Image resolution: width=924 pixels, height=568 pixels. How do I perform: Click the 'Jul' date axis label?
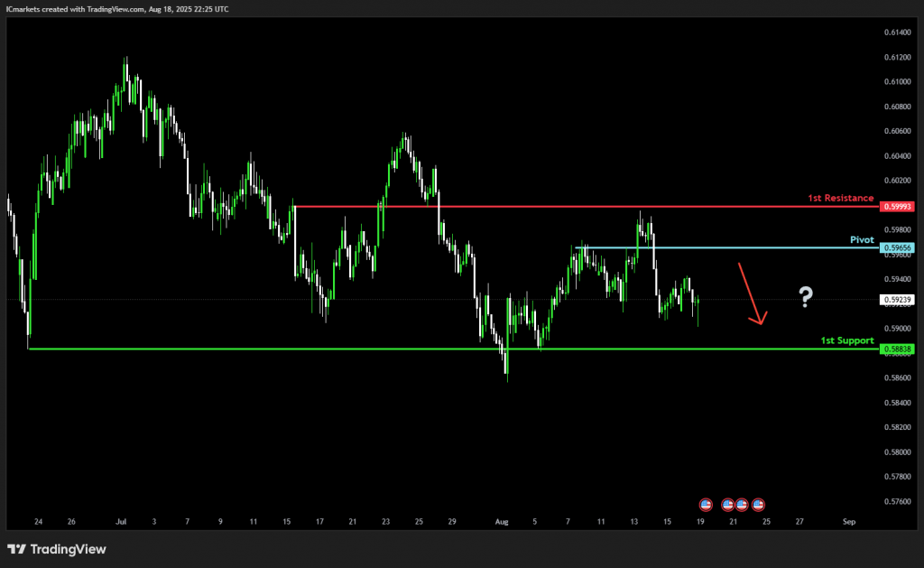[x=121, y=521]
